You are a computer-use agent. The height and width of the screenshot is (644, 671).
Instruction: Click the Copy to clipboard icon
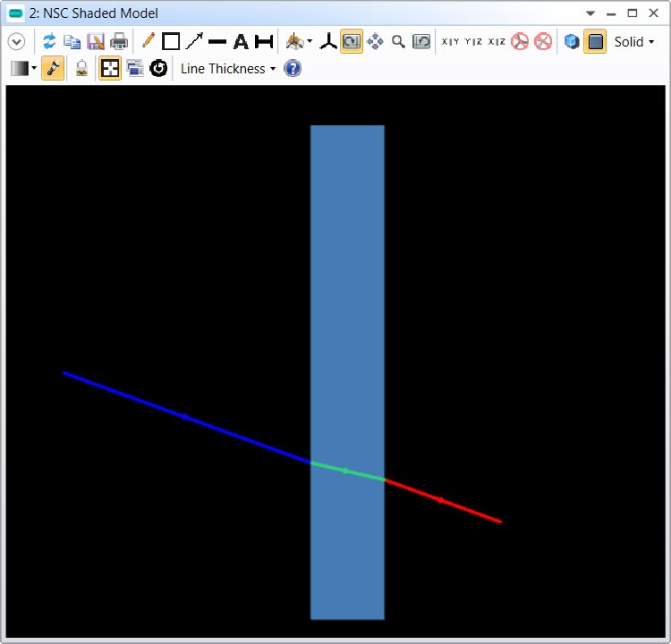[72, 41]
